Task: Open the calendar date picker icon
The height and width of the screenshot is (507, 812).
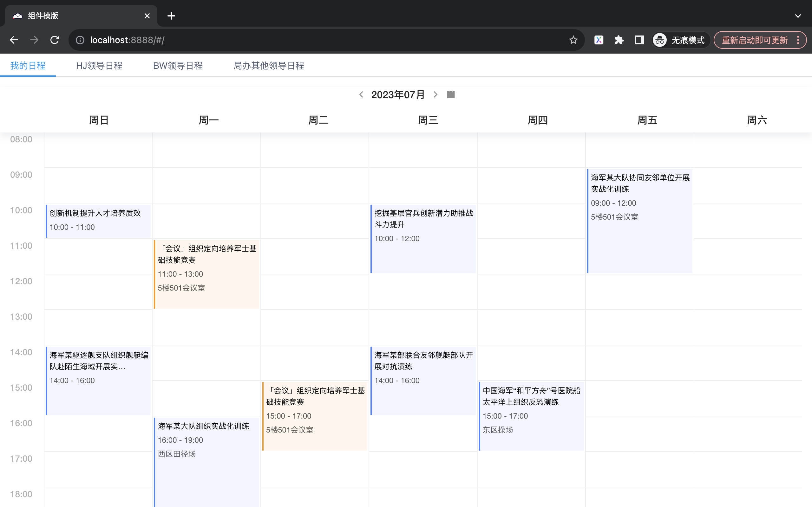Action: pyautogui.click(x=451, y=95)
